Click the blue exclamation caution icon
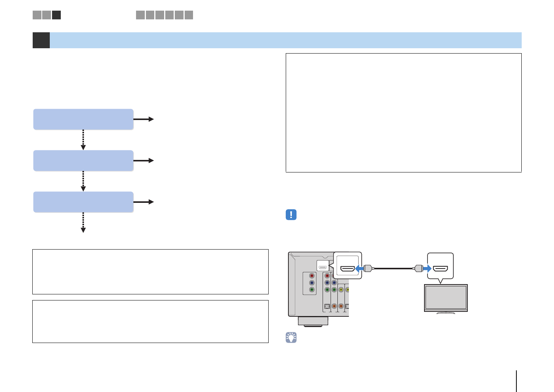554x392 pixels. (x=291, y=215)
